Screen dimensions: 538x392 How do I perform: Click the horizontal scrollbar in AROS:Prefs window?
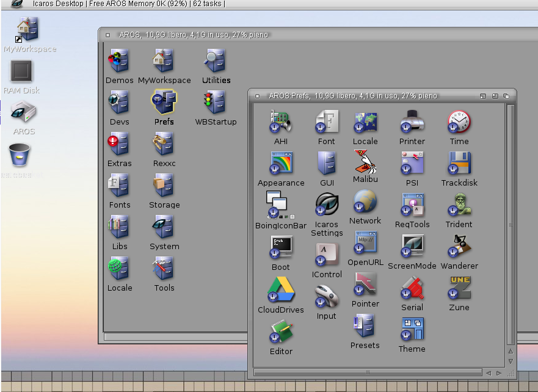pyautogui.click(x=368, y=372)
